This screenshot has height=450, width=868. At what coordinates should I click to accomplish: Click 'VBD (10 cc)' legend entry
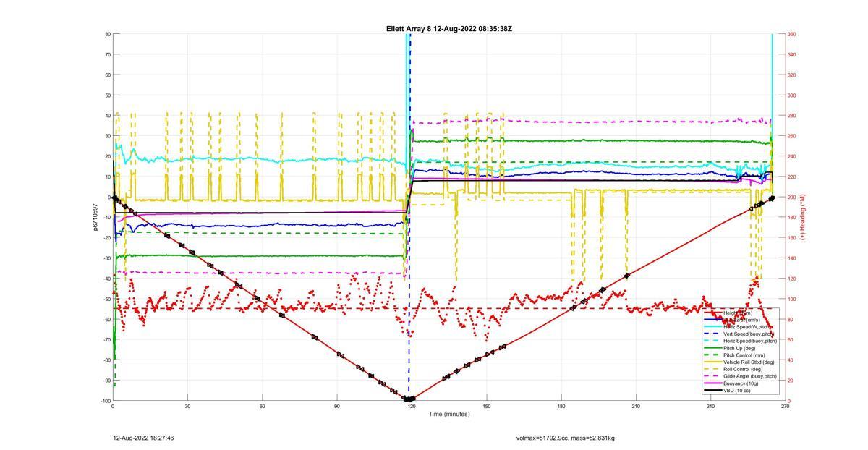click(x=736, y=391)
